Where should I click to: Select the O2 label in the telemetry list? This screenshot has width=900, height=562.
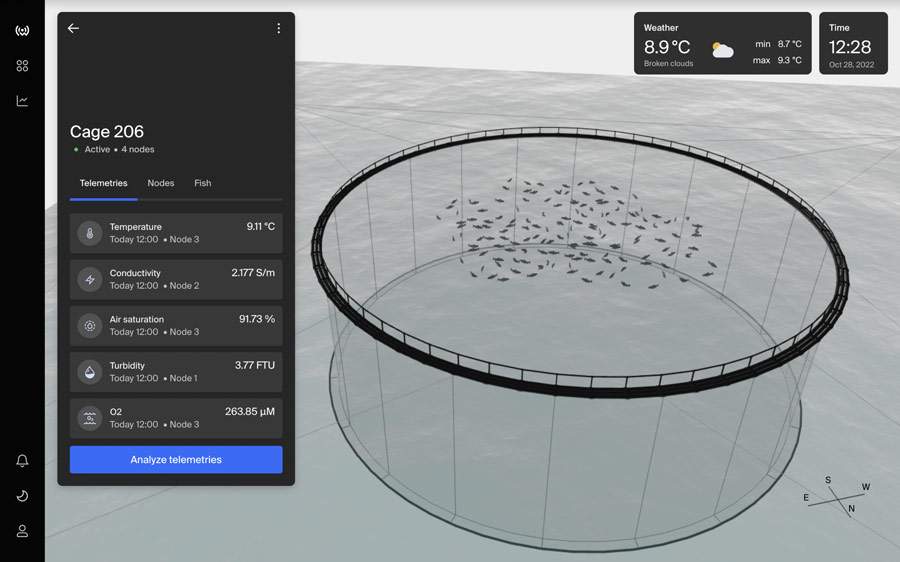(115, 412)
